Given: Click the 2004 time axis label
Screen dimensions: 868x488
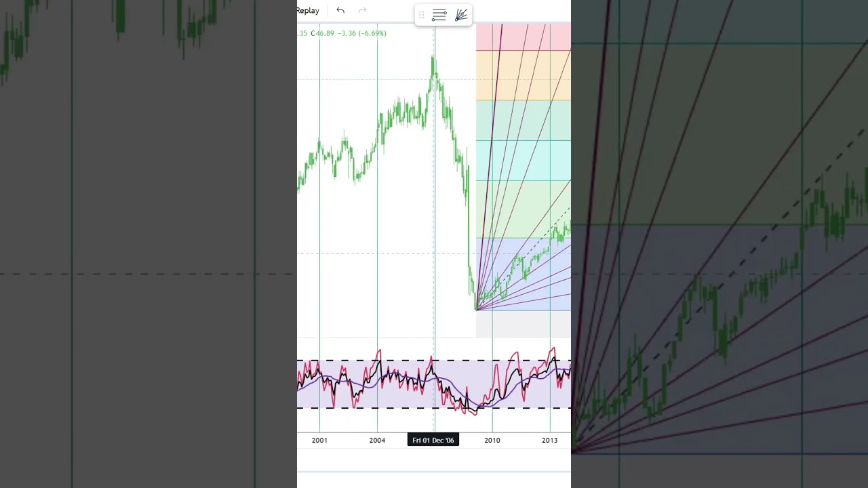Looking at the screenshot, I should (x=377, y=441).
